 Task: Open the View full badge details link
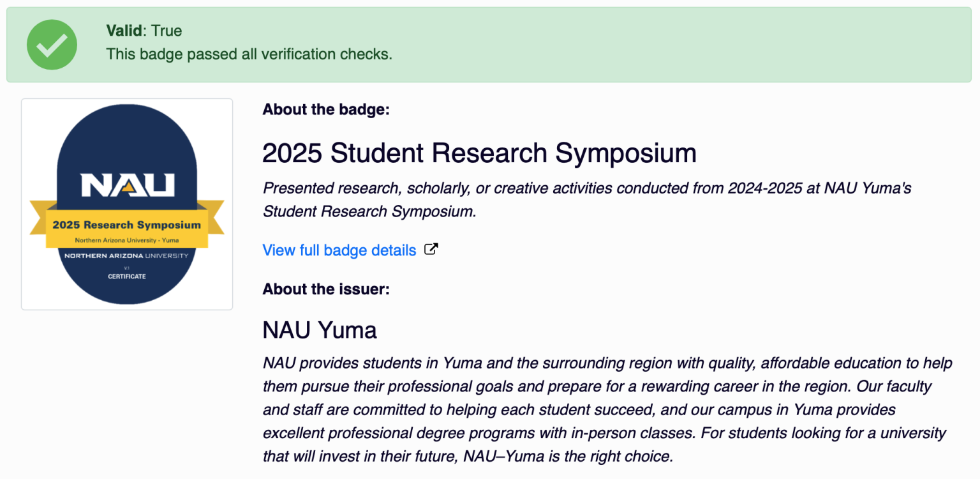(x=339, y=250)
